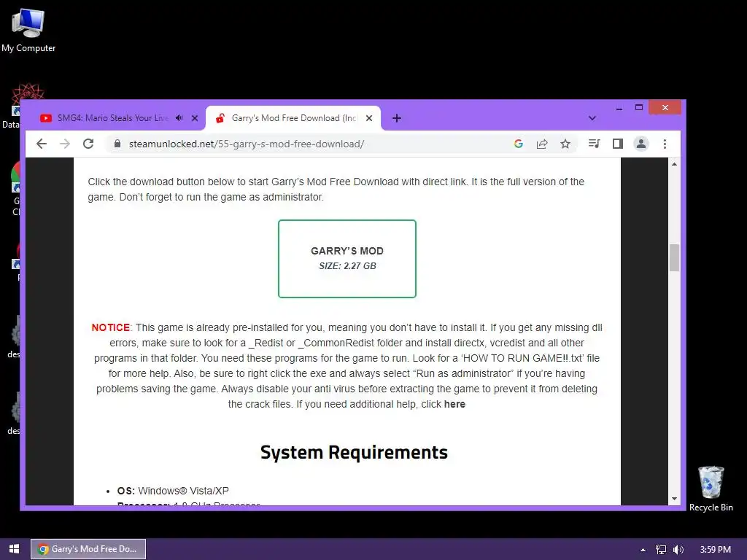Expand the tab search dropdown
Screen dimensions: 747x560
click(x=592, y=118)
